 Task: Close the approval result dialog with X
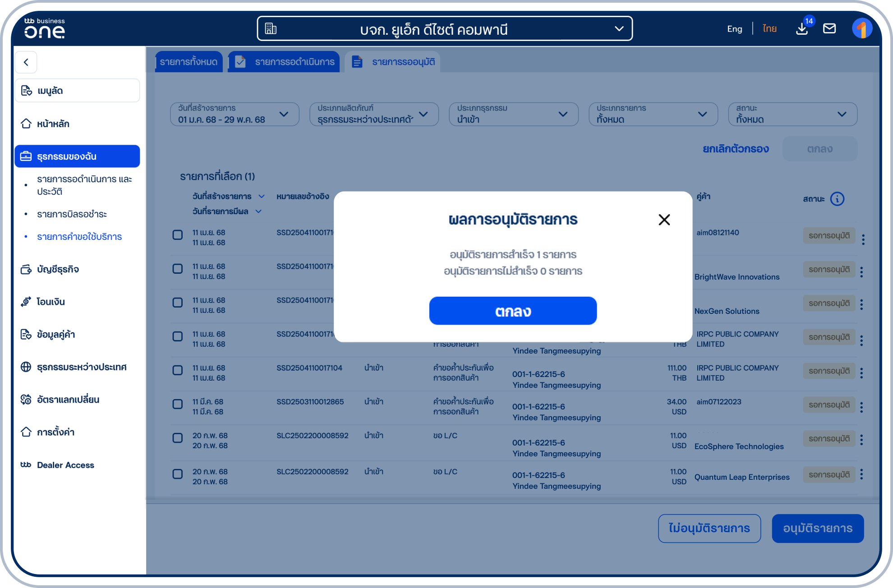[x=664, y=220]
